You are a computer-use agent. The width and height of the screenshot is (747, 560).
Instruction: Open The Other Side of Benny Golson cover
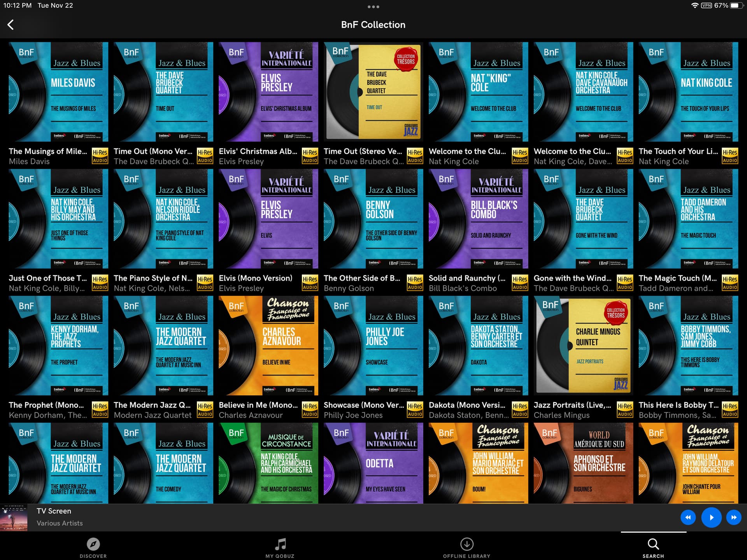pos(373,219)
